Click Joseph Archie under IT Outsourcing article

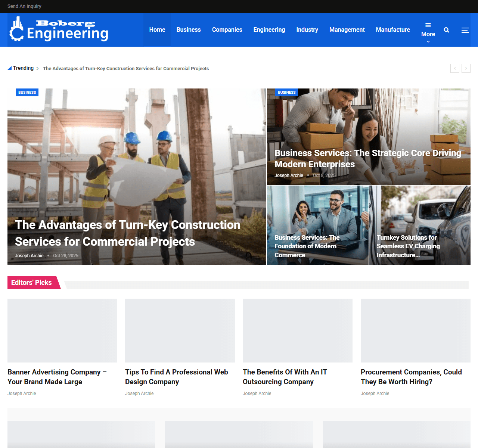pos(257,393)
